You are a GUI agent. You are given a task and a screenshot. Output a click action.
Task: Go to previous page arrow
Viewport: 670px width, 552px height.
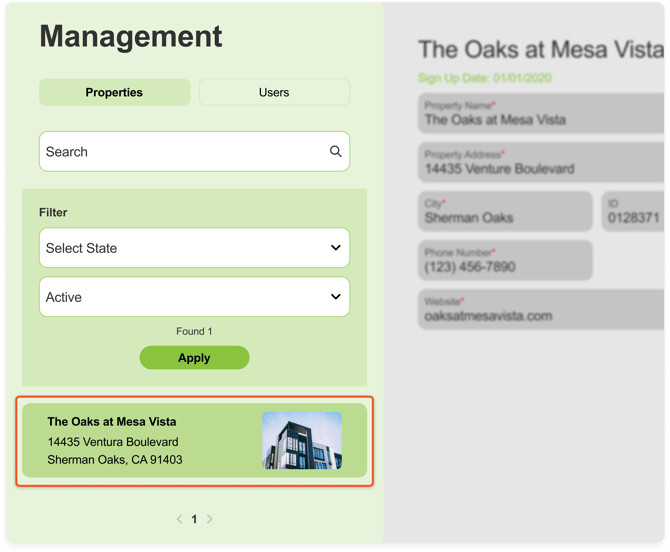point(180,519)
